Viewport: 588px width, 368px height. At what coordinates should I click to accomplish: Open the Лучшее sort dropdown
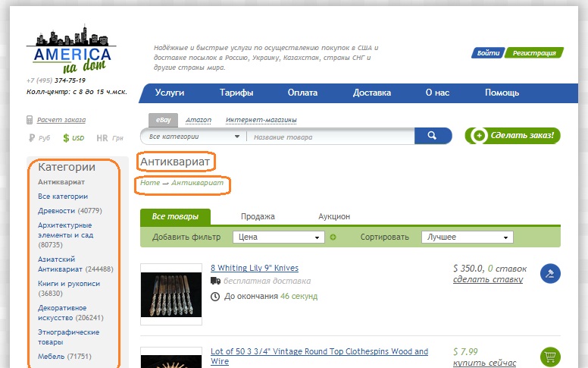tap(467, 237)
